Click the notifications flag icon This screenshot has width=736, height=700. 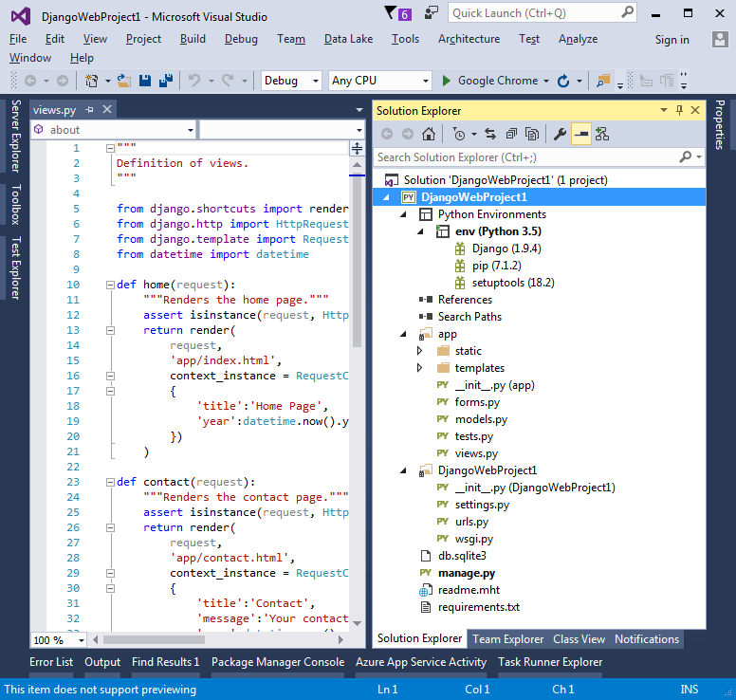[391, 12]
